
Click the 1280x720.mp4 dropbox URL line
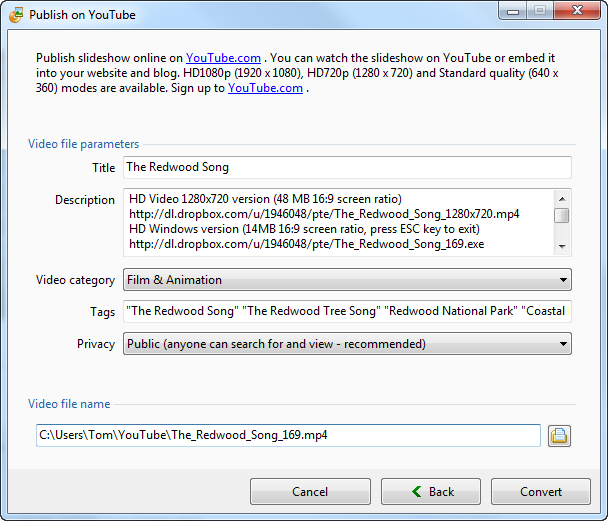coord(324,214)
